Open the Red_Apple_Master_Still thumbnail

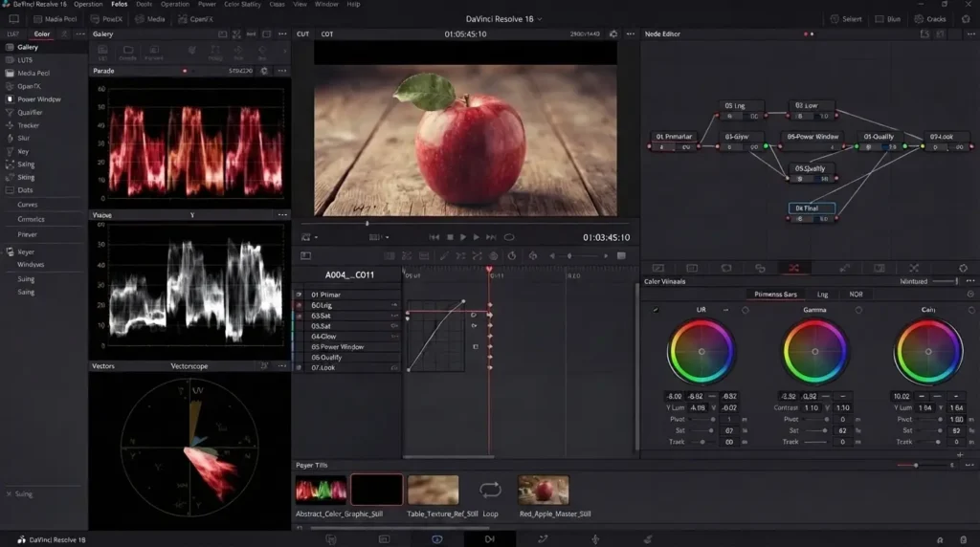(x=544, y=491)
